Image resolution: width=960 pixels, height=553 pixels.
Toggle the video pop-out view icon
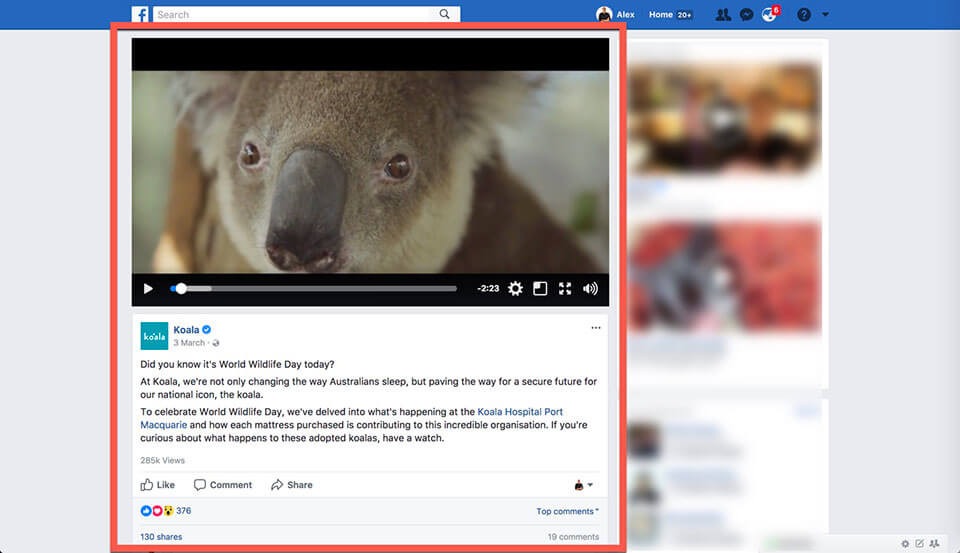[540, 288]
